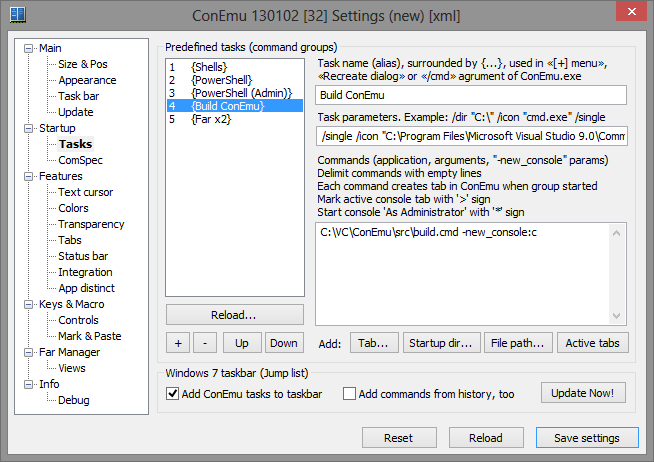Select Tabs in the settings tree
654x462 pixels.
pyautogui.click(x=70, y=240)
